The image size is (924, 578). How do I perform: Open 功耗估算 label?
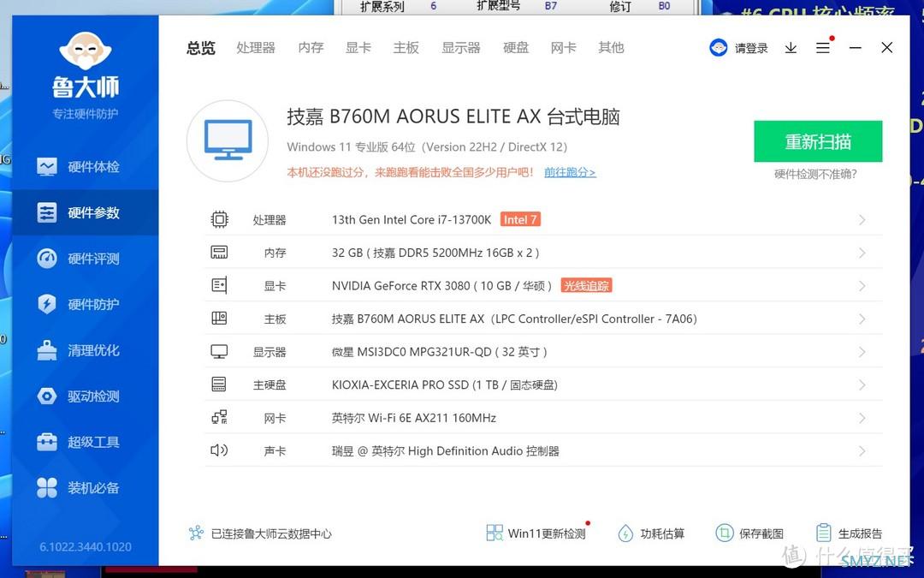(662, 533)
